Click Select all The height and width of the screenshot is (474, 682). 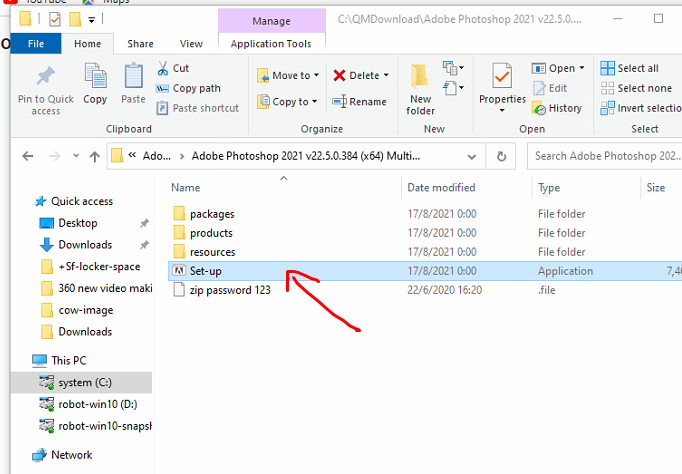(629, 68)
